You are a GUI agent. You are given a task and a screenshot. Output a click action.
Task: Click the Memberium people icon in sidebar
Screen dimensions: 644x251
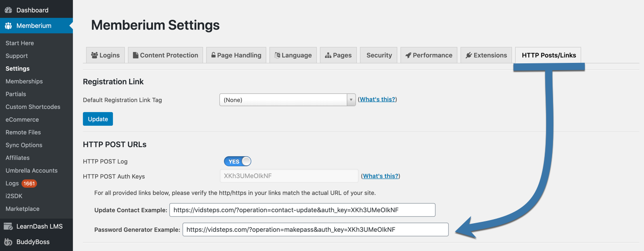[x=8, y=26]
